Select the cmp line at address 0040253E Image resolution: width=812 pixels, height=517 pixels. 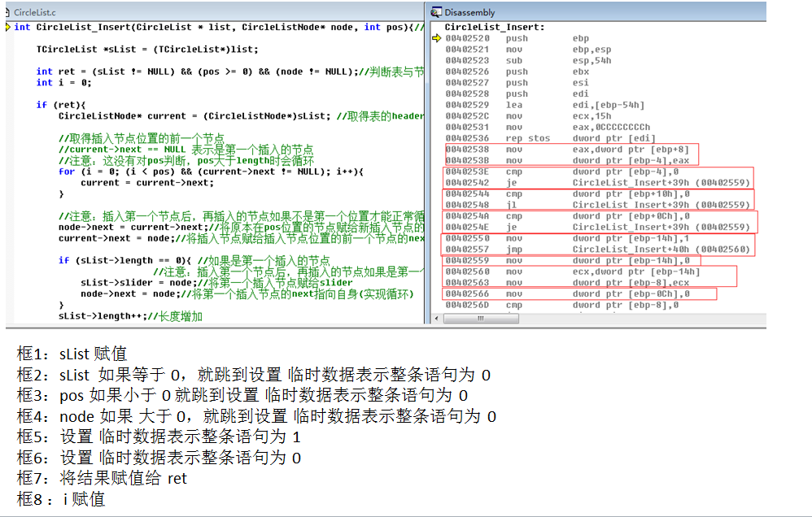[x=562, y=172]
